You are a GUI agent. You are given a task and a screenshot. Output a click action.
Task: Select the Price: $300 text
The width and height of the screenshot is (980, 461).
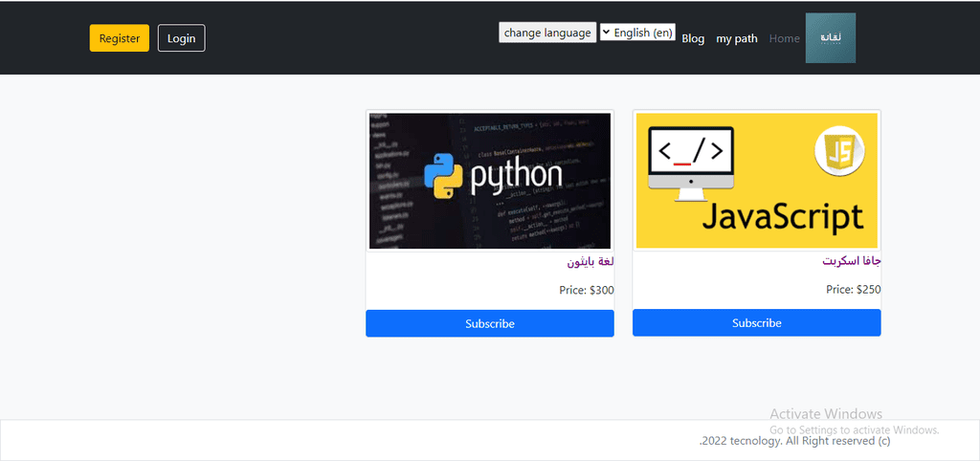pos(587,291)
